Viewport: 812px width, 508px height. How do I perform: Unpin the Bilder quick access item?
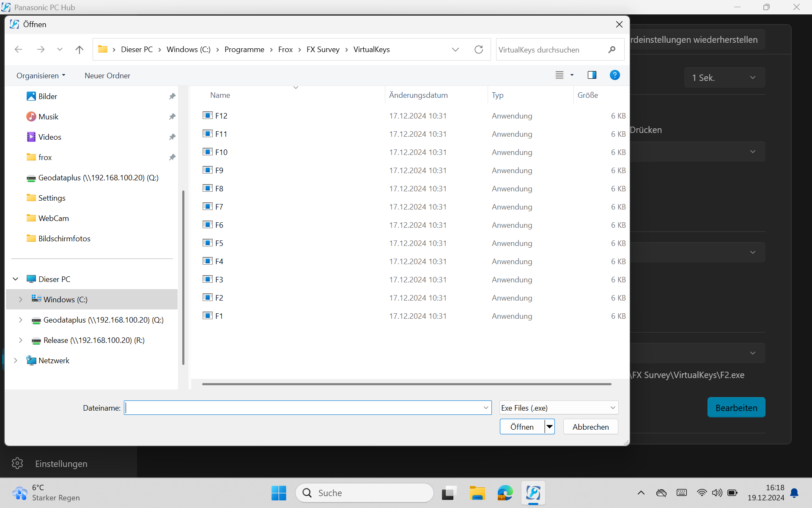click(x=172, y=97)
